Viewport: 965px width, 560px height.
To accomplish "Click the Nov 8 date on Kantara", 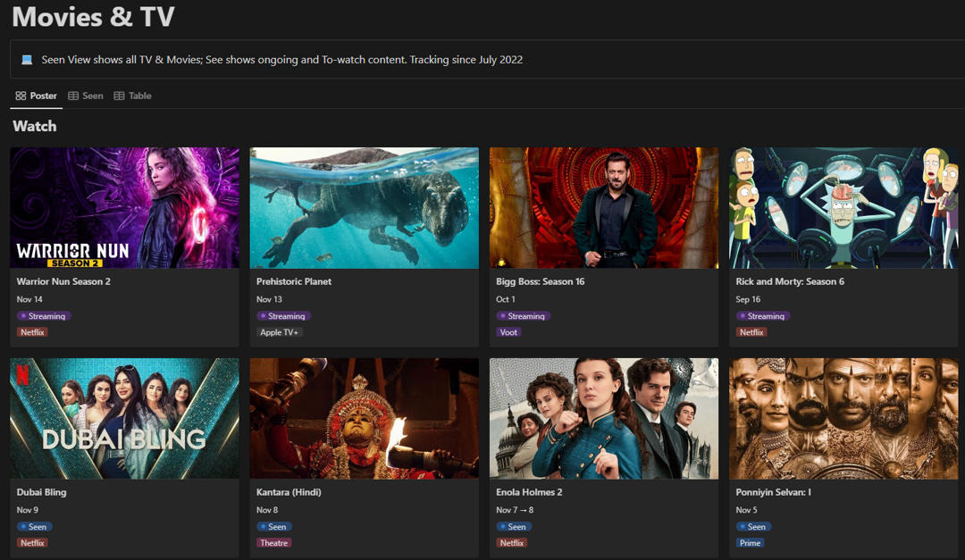I will (267, 510).
